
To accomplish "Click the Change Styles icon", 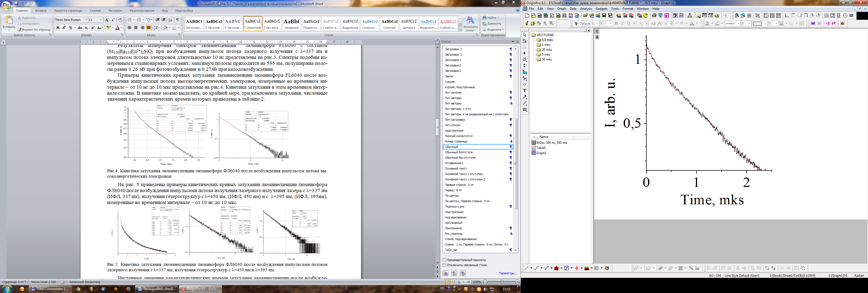I will 470,24.
